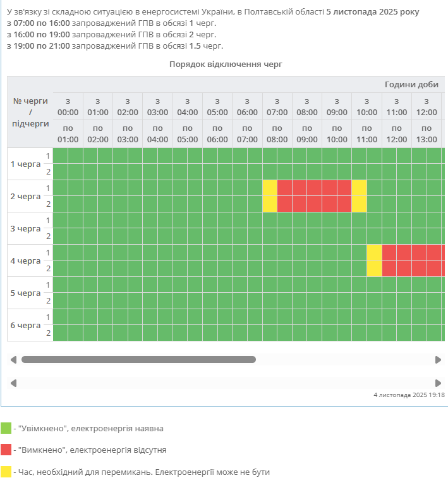Select the yellow cell in the 4 черга row
Viewport: 448px width, 485px height.
click(374, 261)
